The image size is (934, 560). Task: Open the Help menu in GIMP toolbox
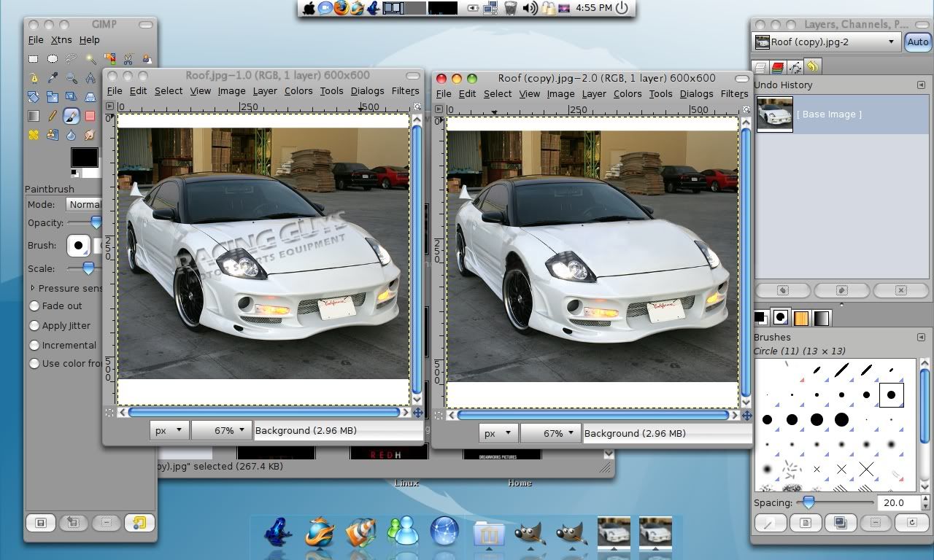click(90, 40)
